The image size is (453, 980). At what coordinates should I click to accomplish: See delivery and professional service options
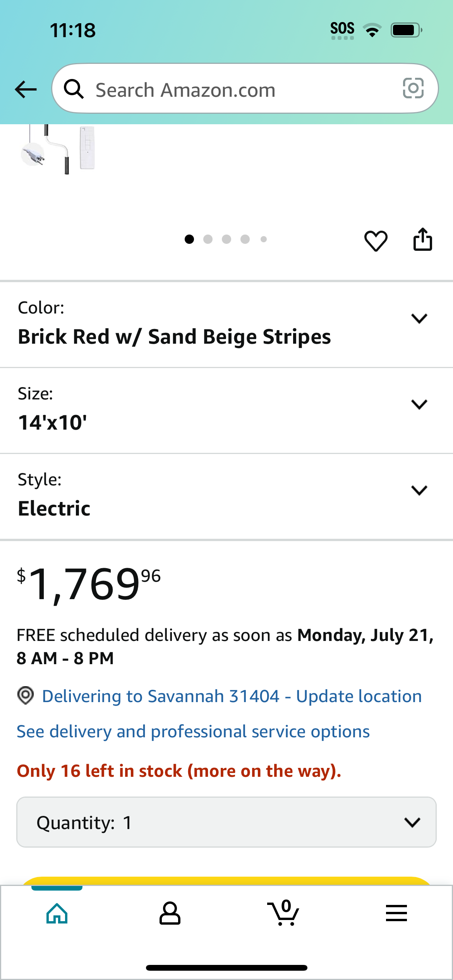point(193,732)
